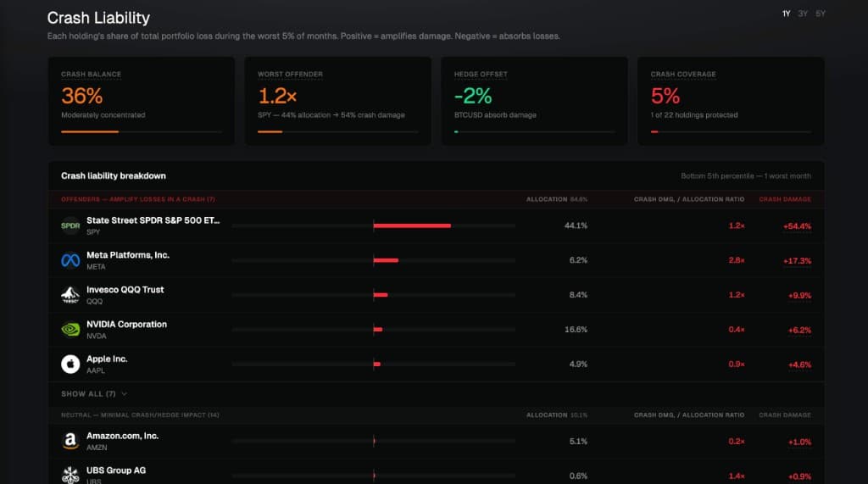This screenshot has width=868, height=484.
Task: Open the Invesco QQQ Trust holding
Action: (436, 295)
